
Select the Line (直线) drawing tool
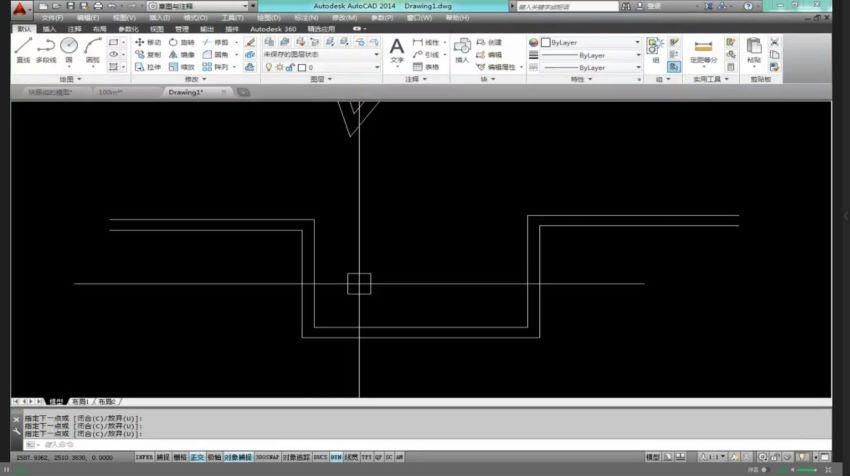click(x=23, y=50)
